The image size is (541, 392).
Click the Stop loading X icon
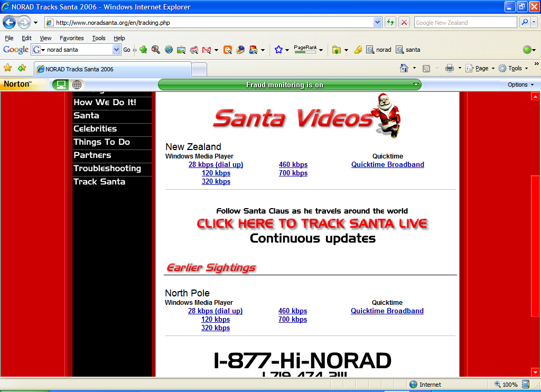click(404, 22)
